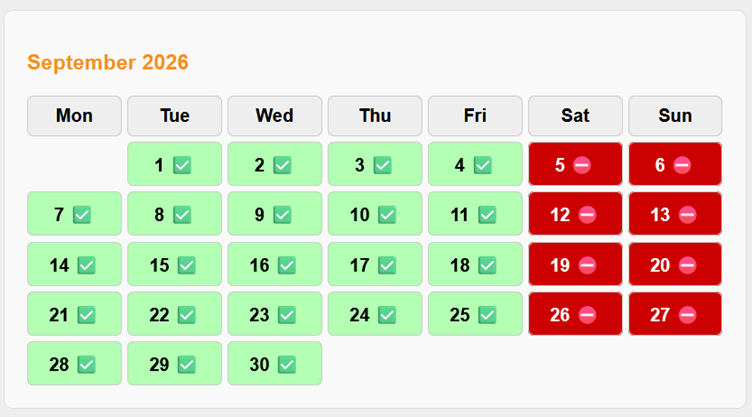This screenshot has height=417, width=752.
Task: Click the no-entry icon on Saturday 26
Action: tap(587, 315)
